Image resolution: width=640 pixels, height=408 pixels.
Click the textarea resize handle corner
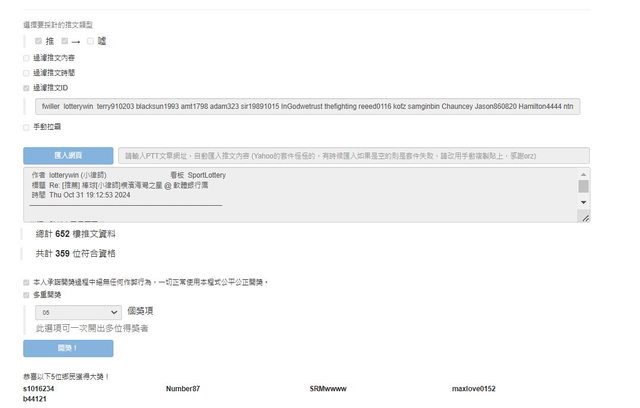coord(584,216)
